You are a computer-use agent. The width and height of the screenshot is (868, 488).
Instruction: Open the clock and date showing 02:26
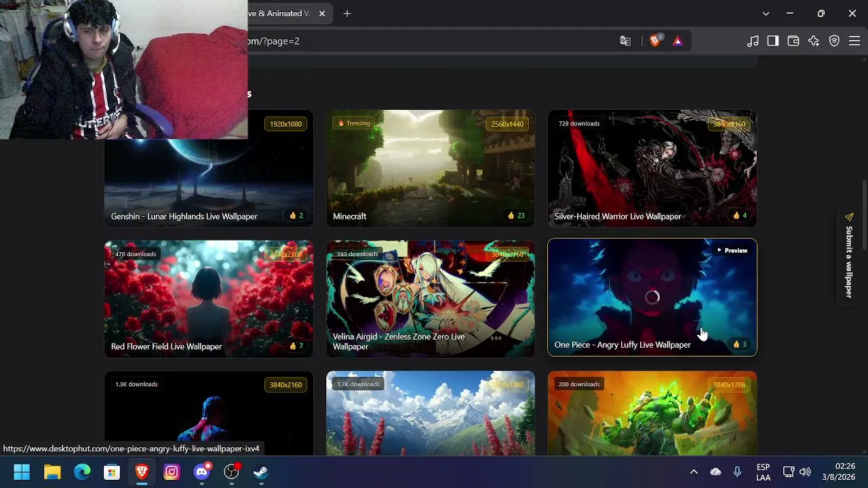(x=841, y=472)
